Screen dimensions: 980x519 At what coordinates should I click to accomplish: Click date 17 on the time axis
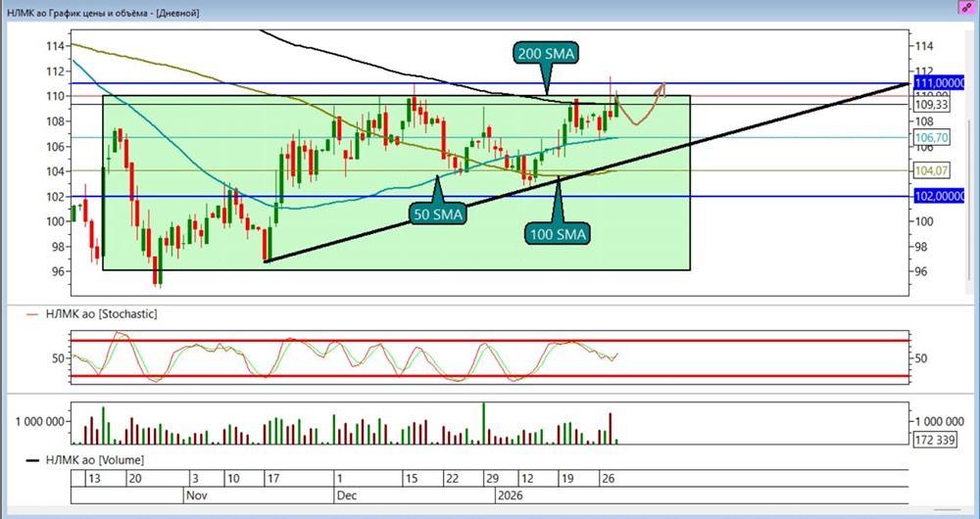[273, 480]
